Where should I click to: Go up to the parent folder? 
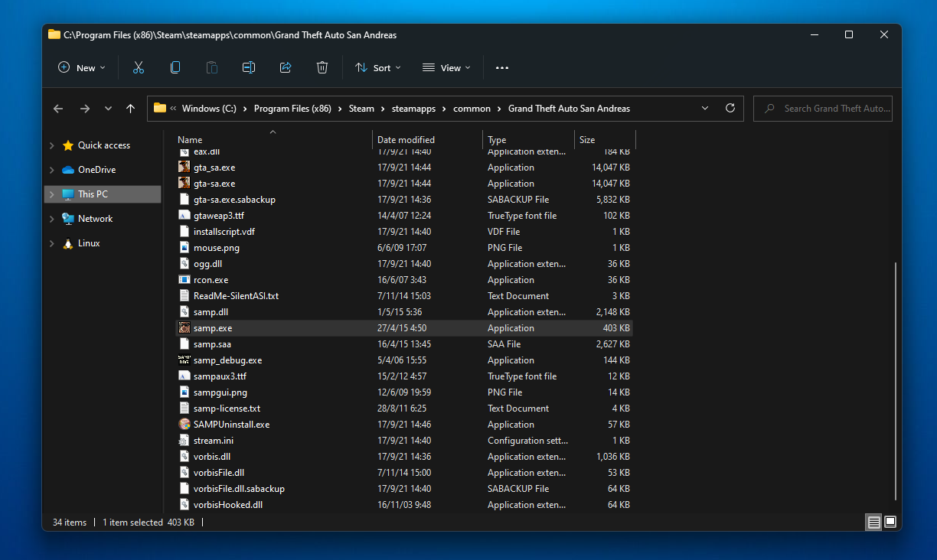point(130,109)
